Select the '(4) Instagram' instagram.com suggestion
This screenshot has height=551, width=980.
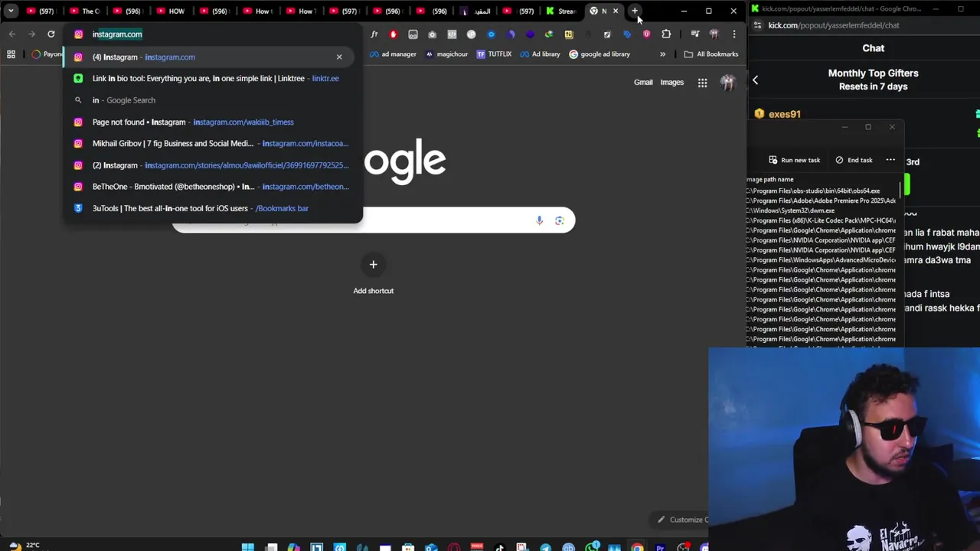pos(207,57)
